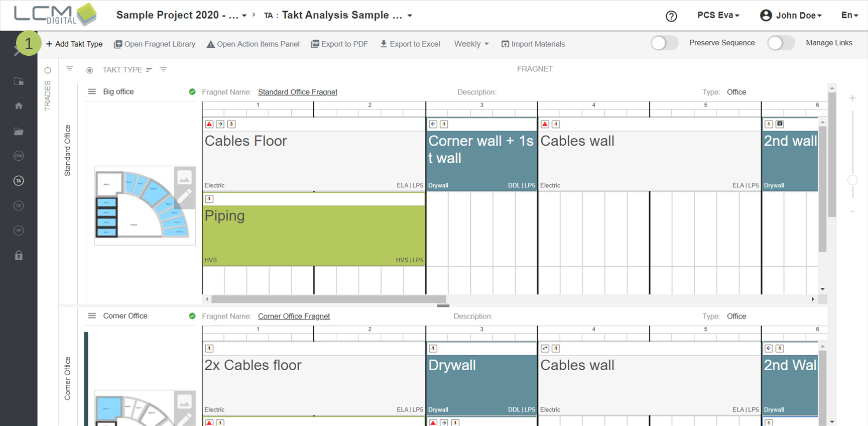
Task: Open the home icon in sidebar
Action: coord(19,106)
